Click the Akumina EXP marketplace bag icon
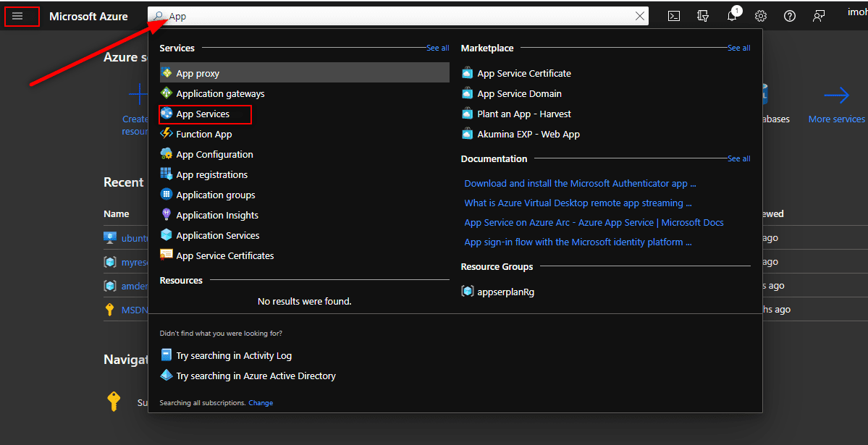 pyautogui.click(x=467, y=133)
